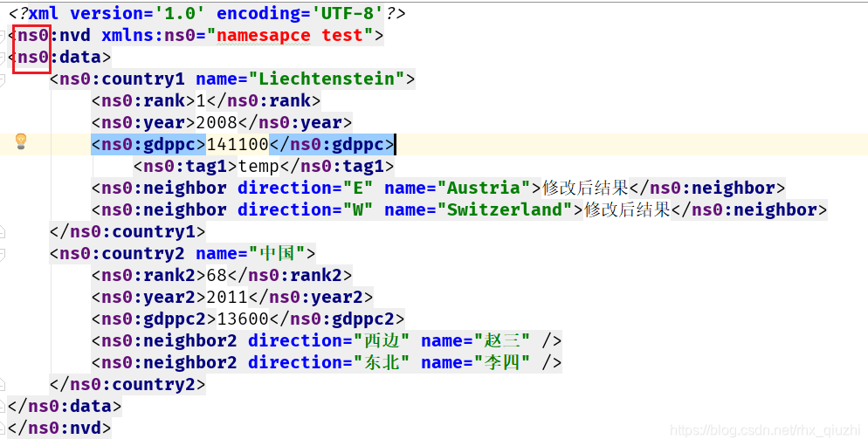This screenshot has height=446, width=868.
Task: Click the opening '<ns0:rank>' tag
Action: pyautogui.click(x=143, y=100)
